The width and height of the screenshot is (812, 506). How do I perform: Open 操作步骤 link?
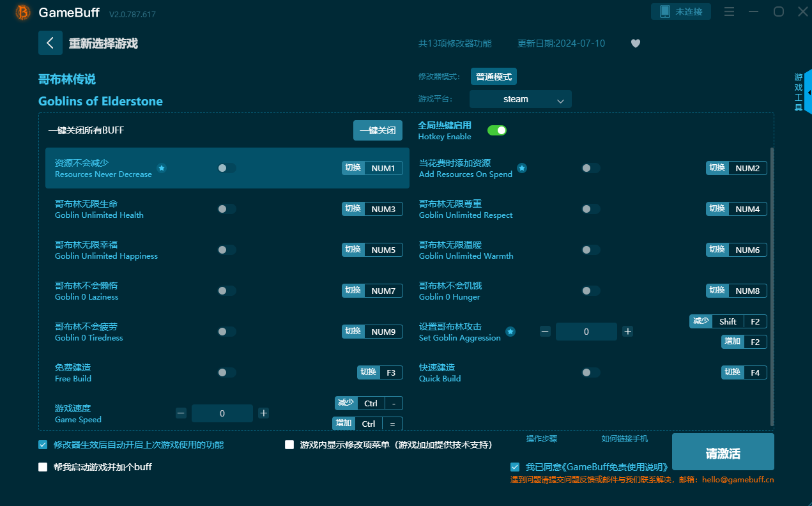pos(542,439)
